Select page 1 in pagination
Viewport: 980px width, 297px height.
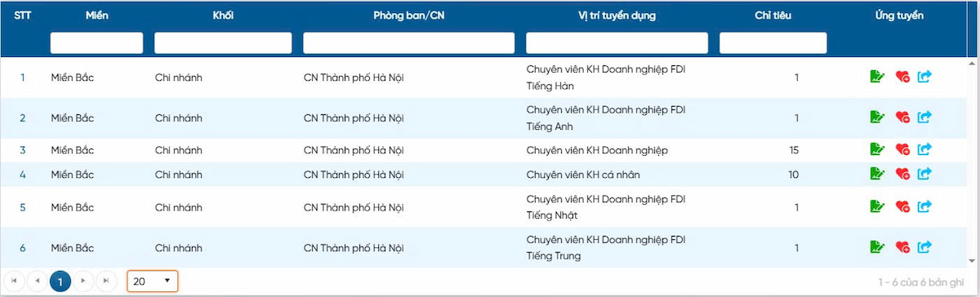pyautogui.click(x=60, y=281)
